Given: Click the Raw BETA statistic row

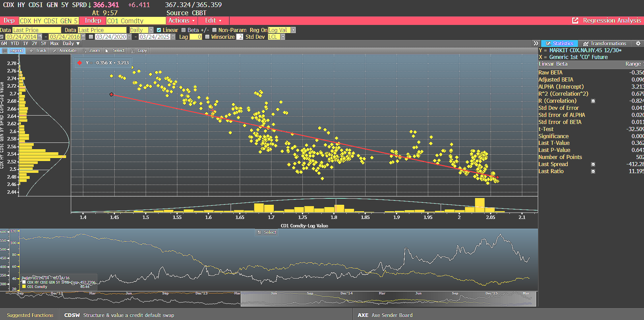Looking at the screenshot, I should [x=591, y=73].
